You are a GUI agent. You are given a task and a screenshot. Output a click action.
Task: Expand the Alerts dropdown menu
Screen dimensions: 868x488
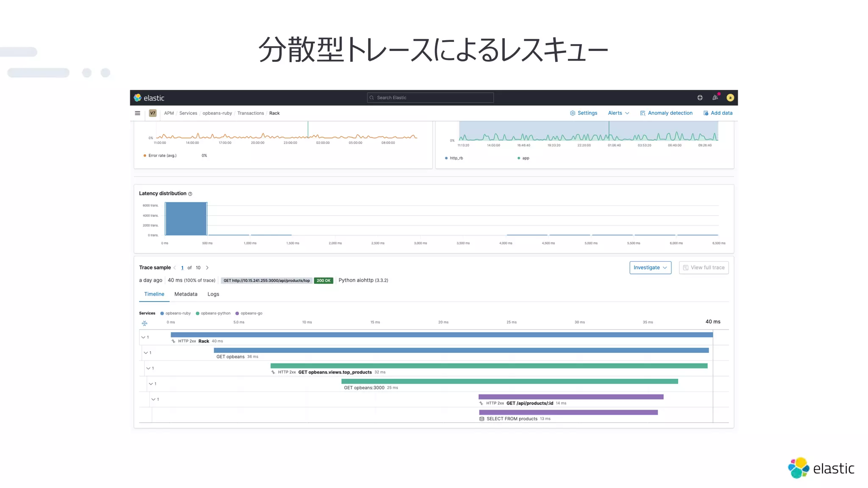pos(618,113)
